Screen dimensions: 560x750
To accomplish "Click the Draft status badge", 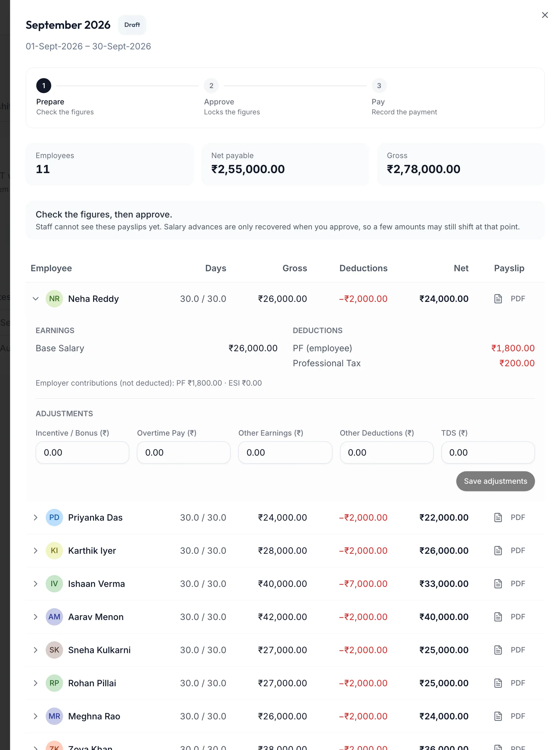I will tap(132, 25).
